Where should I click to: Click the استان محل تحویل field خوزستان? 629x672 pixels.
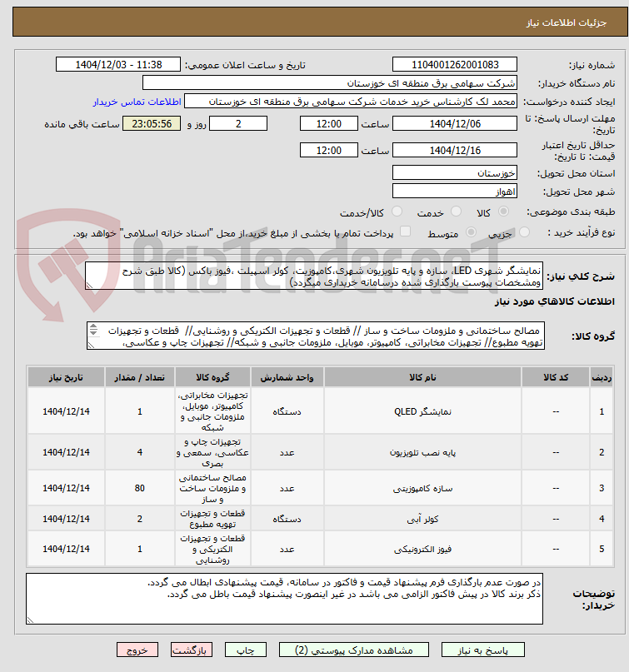pos(455,172)
